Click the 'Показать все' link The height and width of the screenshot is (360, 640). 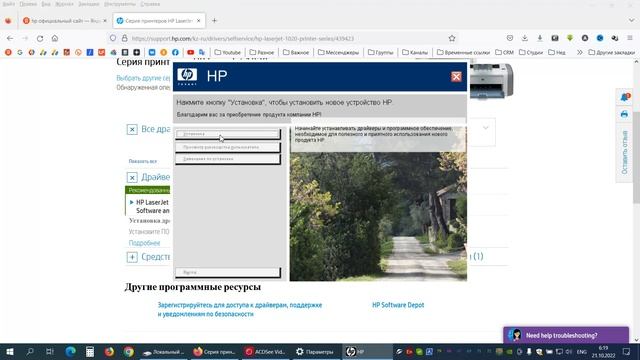pos(142,161)
